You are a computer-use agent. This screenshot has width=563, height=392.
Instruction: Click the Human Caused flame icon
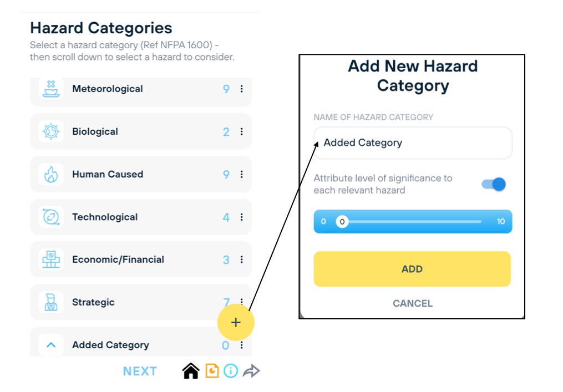coord(51,174)
